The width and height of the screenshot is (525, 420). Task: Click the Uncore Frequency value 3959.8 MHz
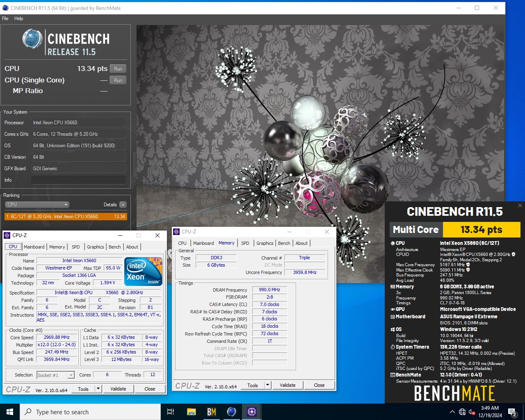pyautogui.click(x=305, y=272)
